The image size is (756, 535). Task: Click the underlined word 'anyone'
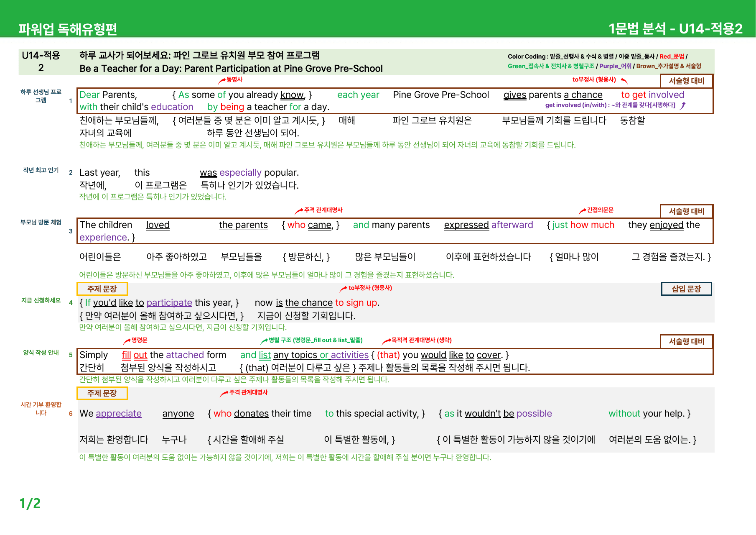point(178,414)
